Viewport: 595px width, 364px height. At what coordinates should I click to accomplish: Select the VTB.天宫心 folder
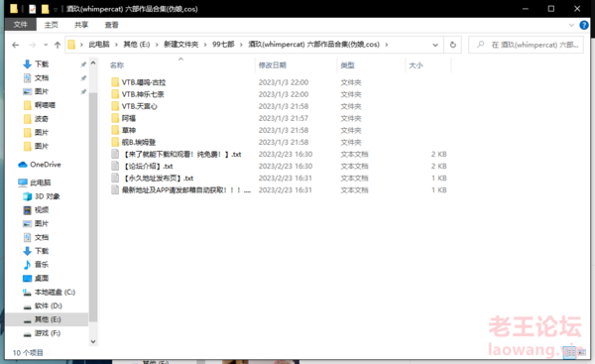click(x=139, y=106)
